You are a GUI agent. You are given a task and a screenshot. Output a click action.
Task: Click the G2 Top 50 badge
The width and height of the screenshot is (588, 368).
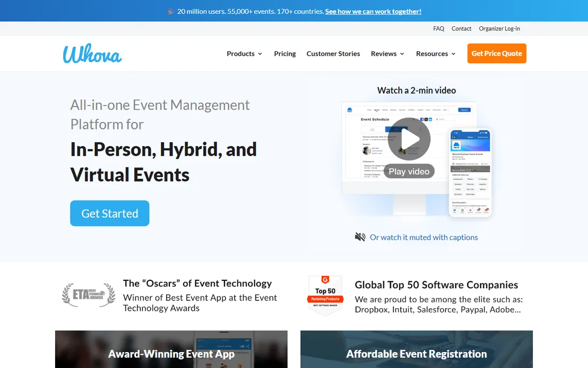325,296
